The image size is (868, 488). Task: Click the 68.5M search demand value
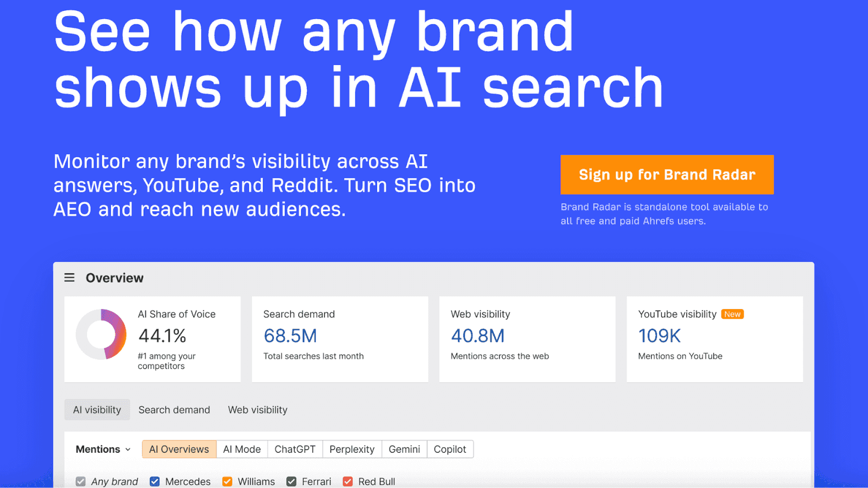pos(290,336)
